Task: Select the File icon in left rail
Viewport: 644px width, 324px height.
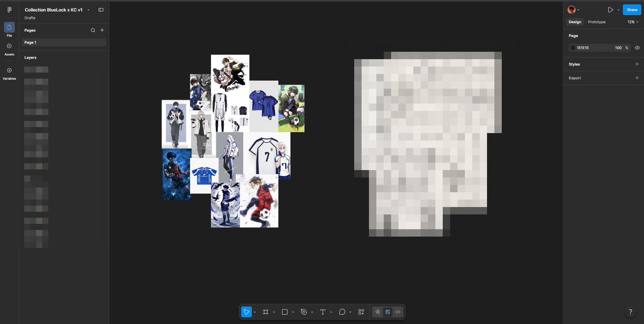Action: [x=9, y=27]
